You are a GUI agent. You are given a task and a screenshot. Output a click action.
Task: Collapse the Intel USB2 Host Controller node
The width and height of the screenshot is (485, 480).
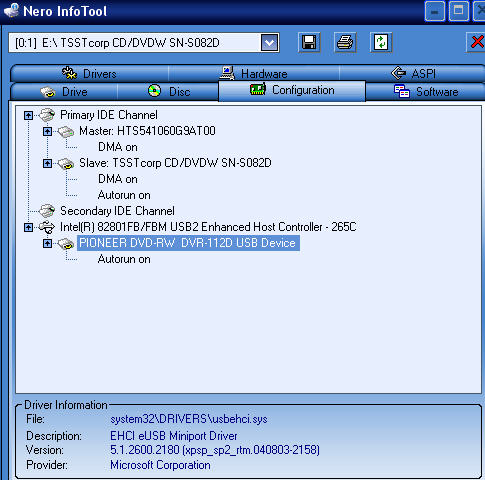click(28, 227)
